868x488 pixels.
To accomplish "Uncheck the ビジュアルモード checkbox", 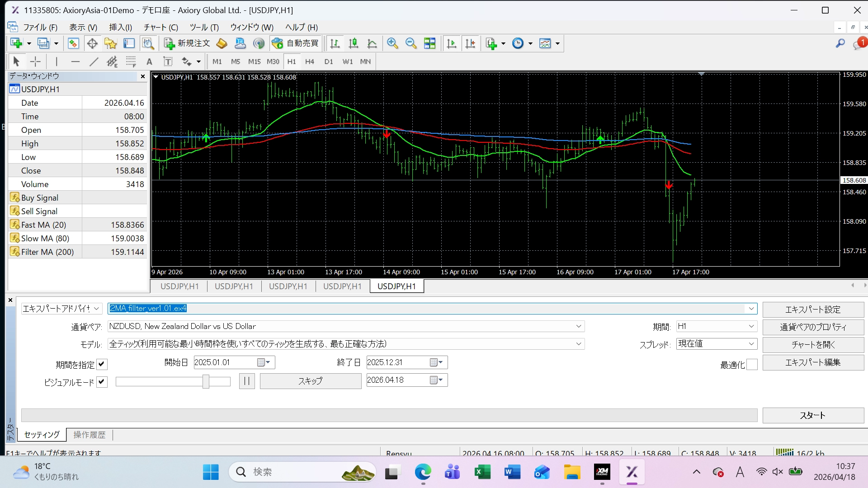I will [x=102, y=382].
